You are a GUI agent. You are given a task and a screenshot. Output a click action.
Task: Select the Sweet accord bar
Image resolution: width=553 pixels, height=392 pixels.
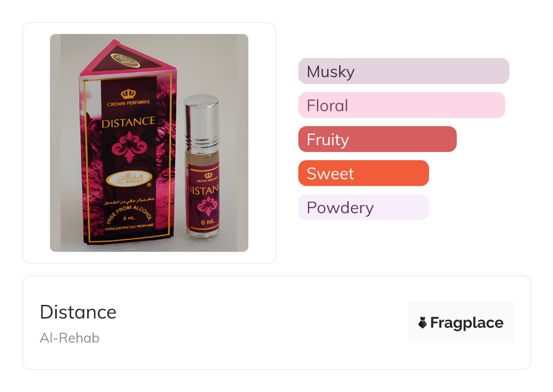[x=363, y=173]
